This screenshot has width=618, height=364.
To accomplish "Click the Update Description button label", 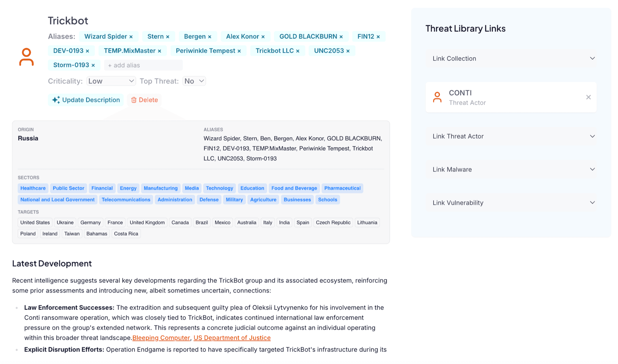I will tap(91, 100).
